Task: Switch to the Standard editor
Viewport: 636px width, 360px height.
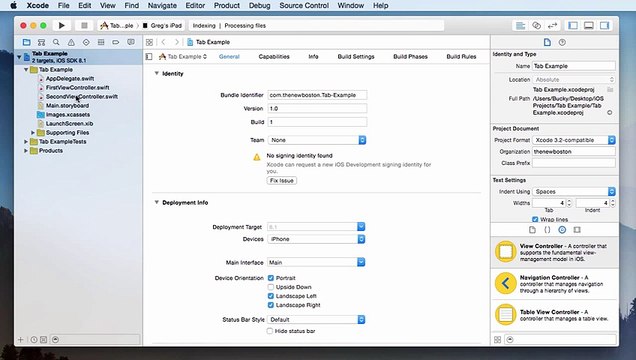Action: pos(520,26)
